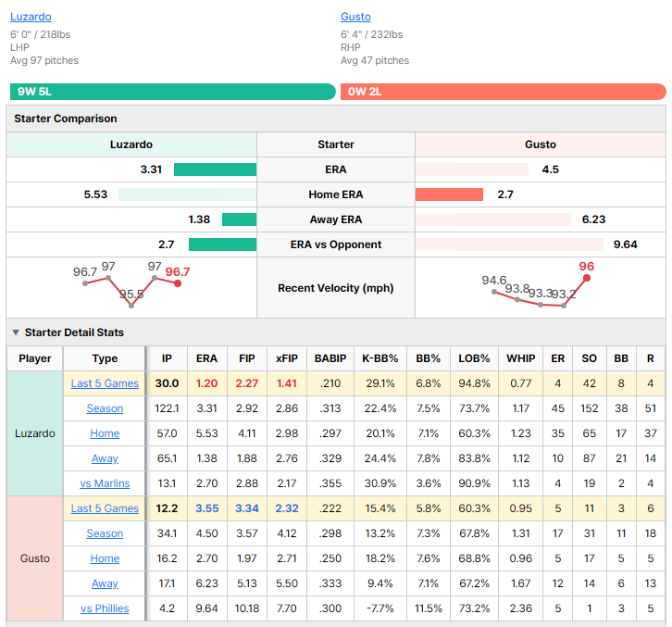
Task: Click the red 0W 2L record bar
Action: [x=504, y=92]
